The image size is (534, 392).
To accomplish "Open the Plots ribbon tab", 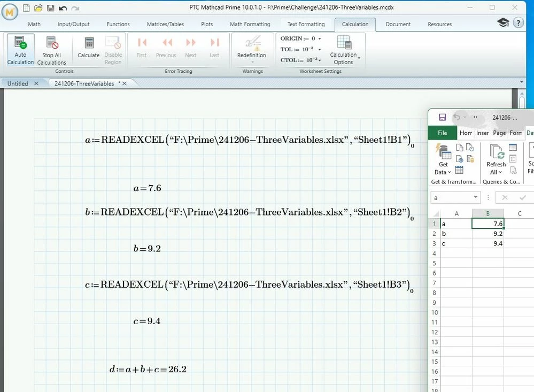I will 207,24.
